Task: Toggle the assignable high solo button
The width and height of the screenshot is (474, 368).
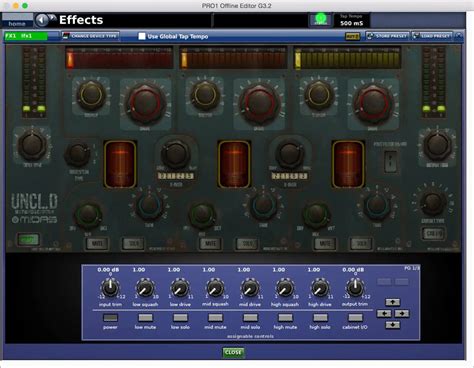Action: [x=320, y=318]
